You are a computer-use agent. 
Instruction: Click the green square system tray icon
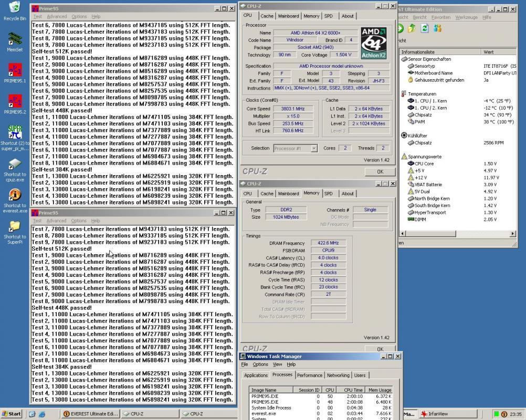click(x=497, y=414)
